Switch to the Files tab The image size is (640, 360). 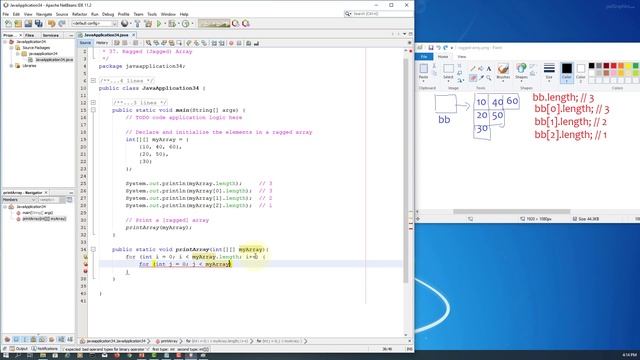(x=29, y=36)
